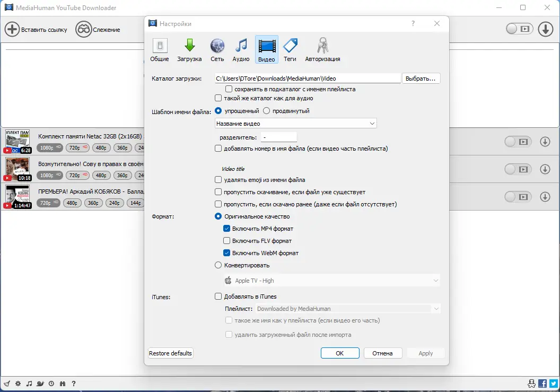The width and height of the screenshot is (560, 392).
Task: Click the Apply button
Action: (426, 353)
